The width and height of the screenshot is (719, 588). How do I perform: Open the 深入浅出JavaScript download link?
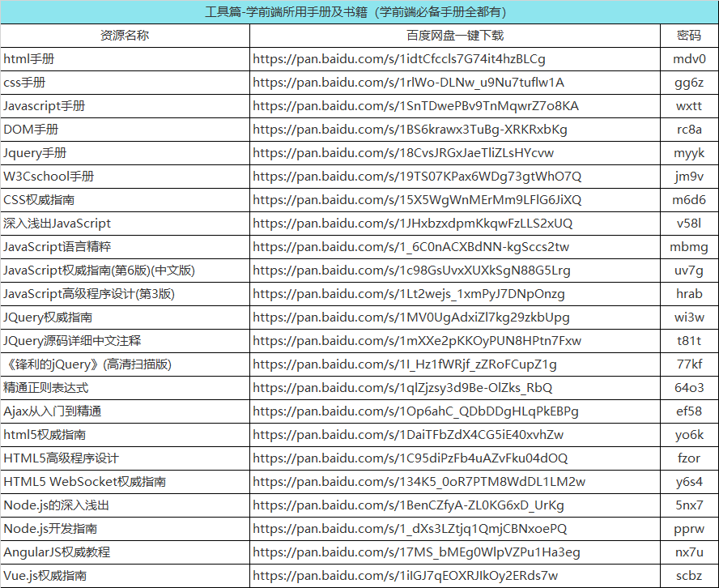click(x=412, y=224)
